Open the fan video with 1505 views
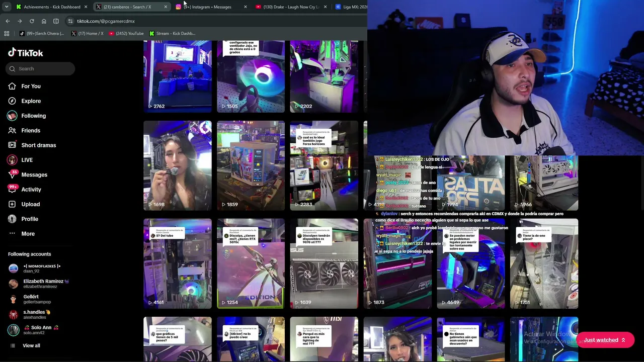 coord(251,76)
